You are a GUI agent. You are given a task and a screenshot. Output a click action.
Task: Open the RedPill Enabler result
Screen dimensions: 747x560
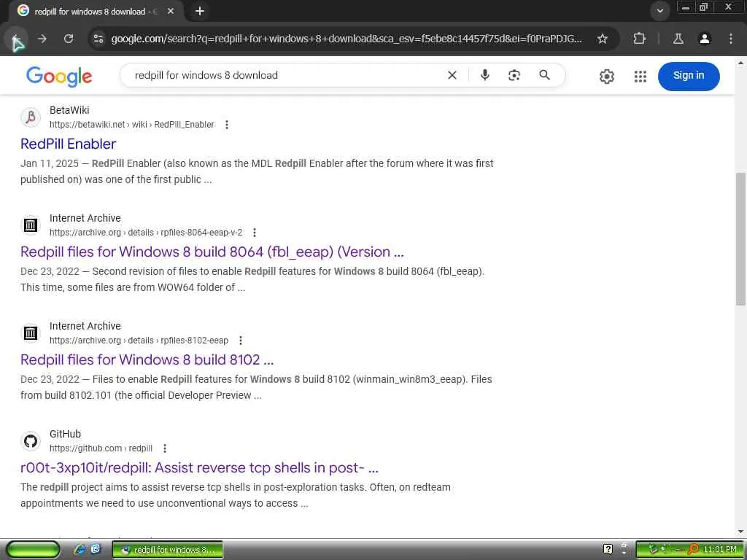click(68, 144)
